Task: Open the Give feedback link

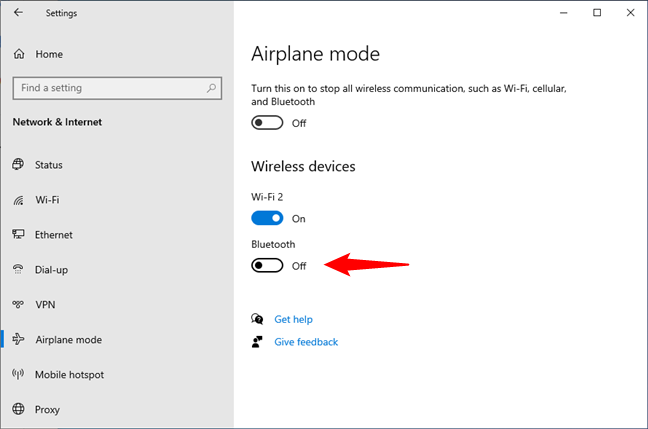Action: (306, 342)
